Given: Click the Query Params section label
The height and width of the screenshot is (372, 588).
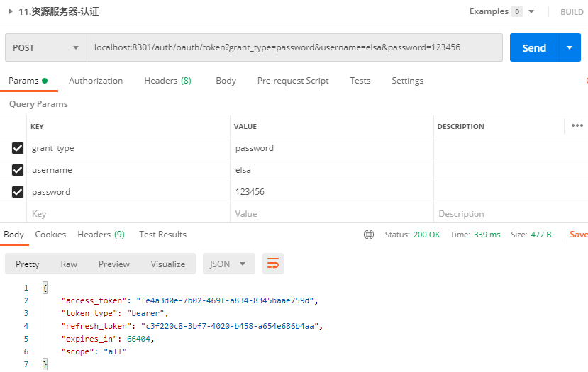Looking at the screenshot, I should pos(38,104).
